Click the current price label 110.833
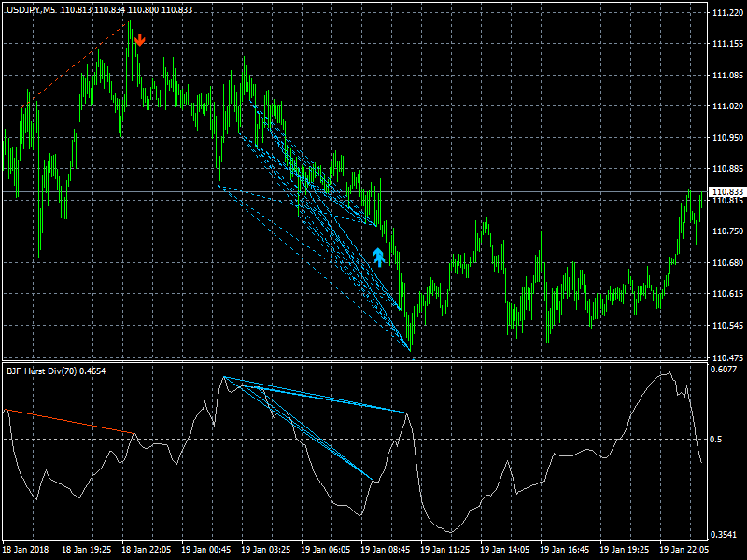The width and height of the screenshot is (747, 560). pyautogui.click(x=727, y=192)
